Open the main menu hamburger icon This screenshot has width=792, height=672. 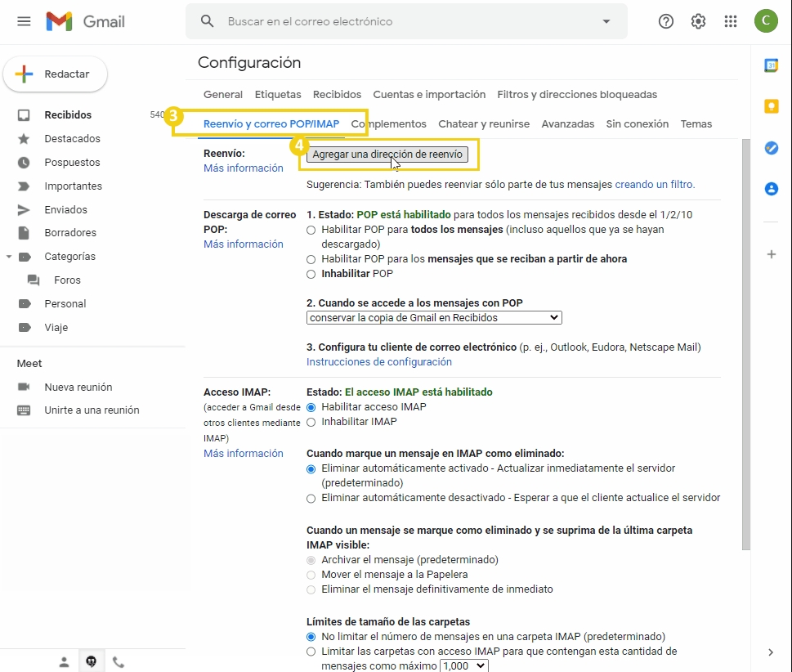click(x=24, y=22)
